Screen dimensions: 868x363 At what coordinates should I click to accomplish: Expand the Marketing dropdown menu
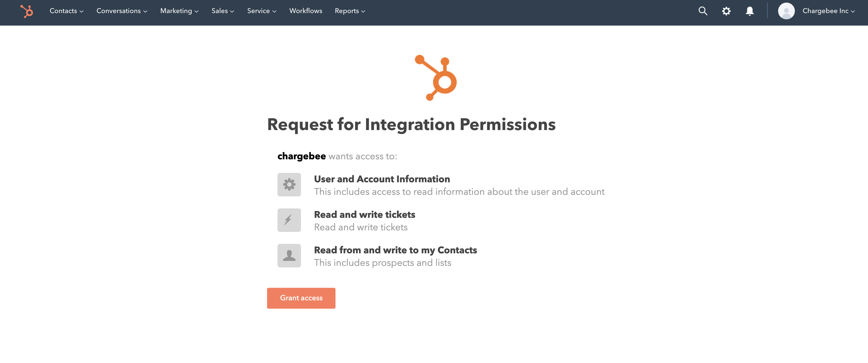pyautogui.click(x=179, y=11)
